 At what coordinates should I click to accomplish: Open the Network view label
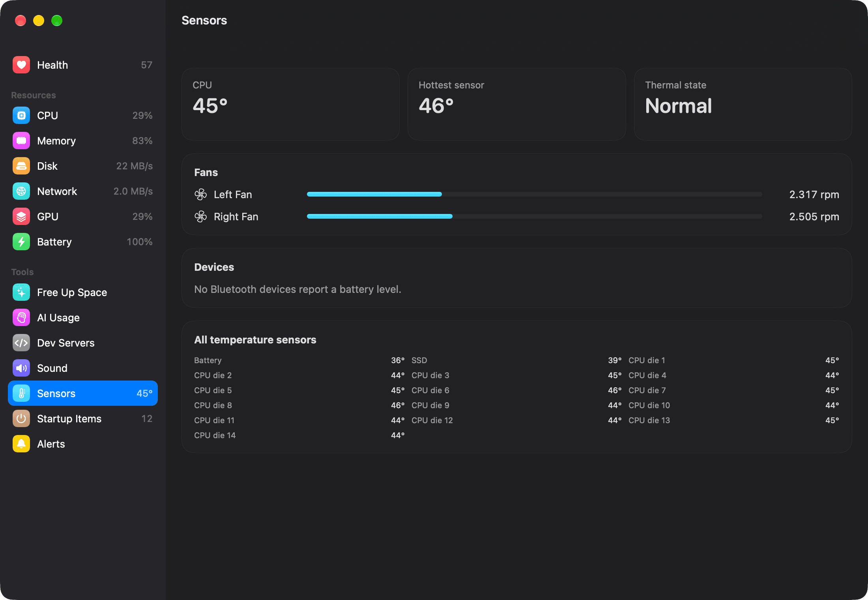coord(57,191)
